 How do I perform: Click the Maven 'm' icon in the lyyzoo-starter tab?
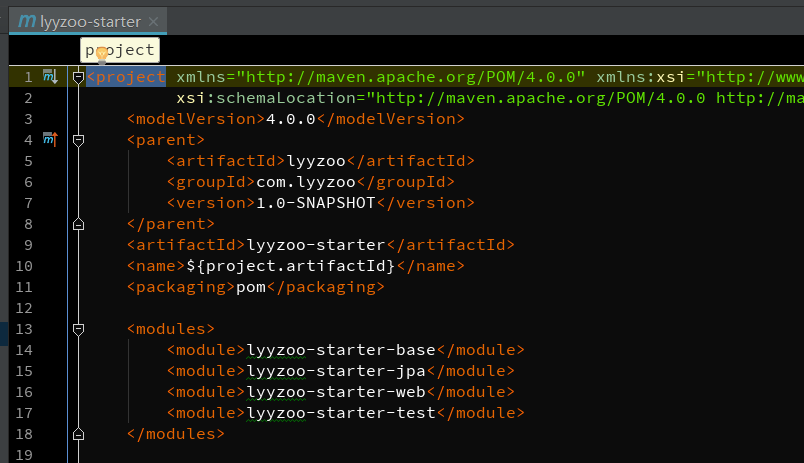pos(27,21)
